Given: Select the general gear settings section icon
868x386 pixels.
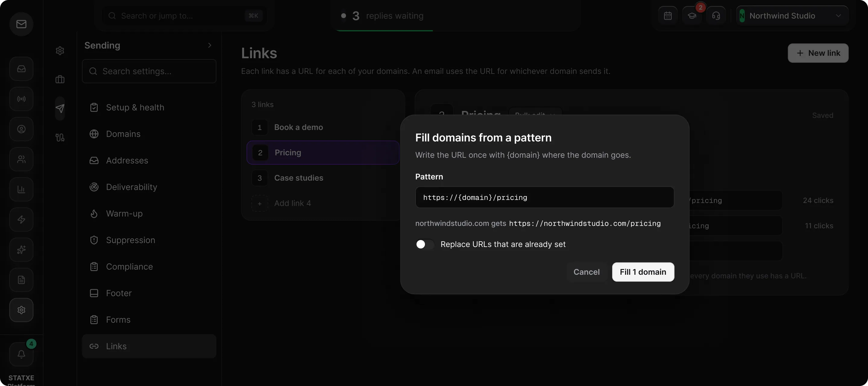Looking at the screenshot, I should (60, 51).
